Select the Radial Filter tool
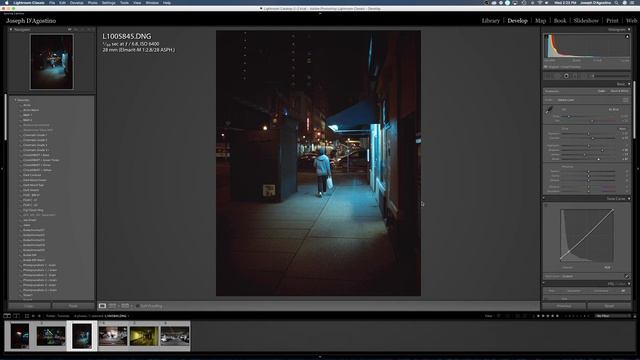This screenshot has width=640, height=360. click(x=584, y=76)
